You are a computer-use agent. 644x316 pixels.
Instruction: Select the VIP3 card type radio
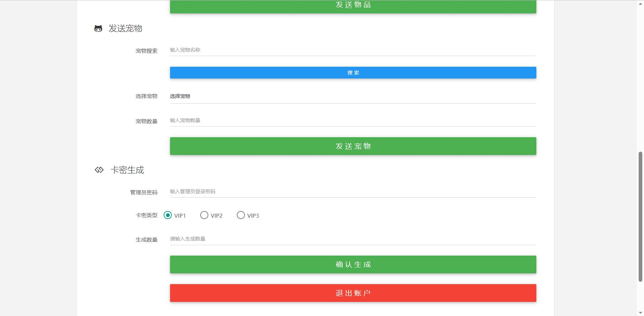tap(241, 215)
